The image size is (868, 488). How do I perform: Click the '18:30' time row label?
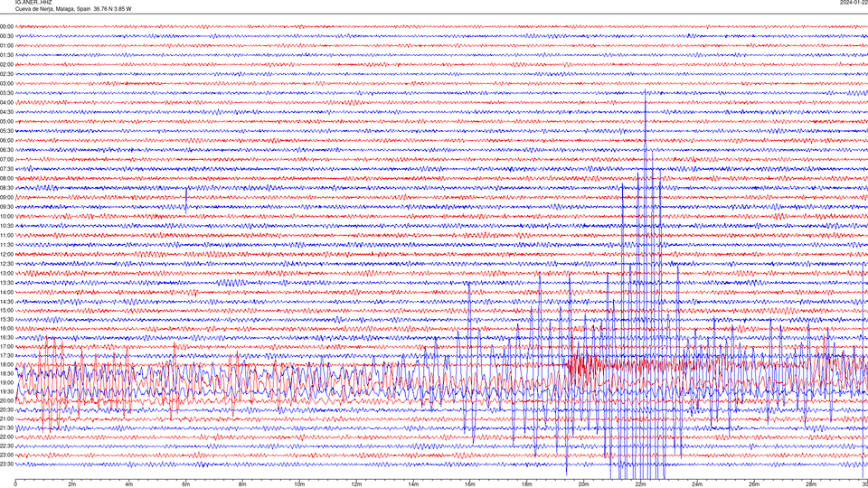pos(6,373)
